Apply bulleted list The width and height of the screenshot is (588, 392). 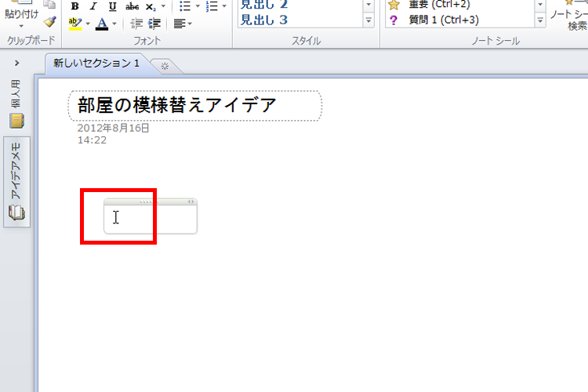pos(185,6)
